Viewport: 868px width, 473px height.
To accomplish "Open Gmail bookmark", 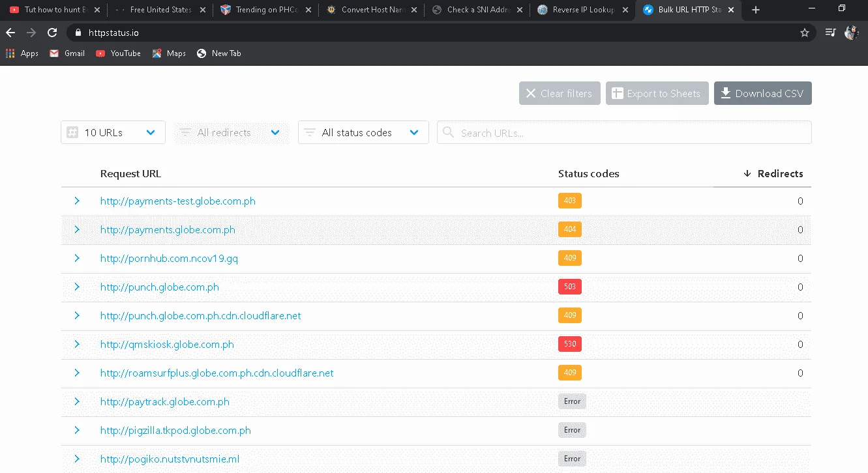I will tap(67, 53).
